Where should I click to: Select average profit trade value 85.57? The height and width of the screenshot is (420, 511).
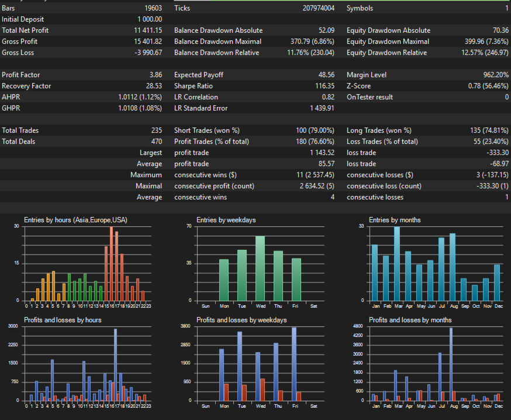coord(327,163)
